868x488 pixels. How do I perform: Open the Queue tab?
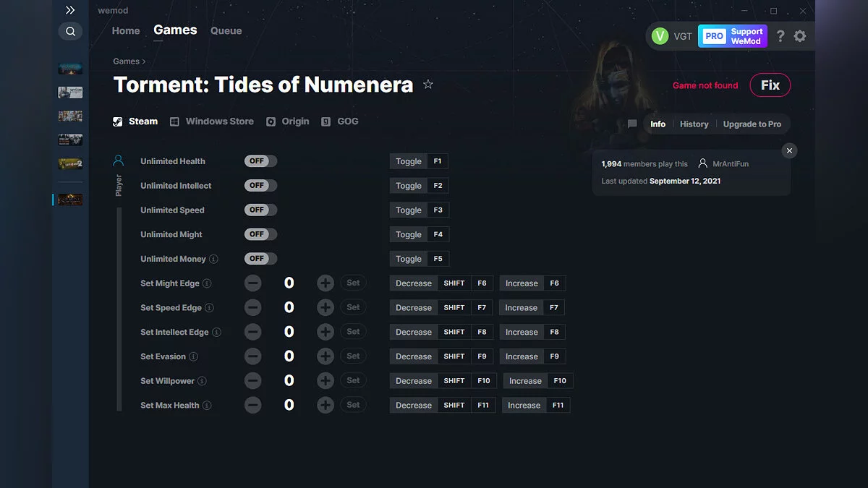point(226,30)
